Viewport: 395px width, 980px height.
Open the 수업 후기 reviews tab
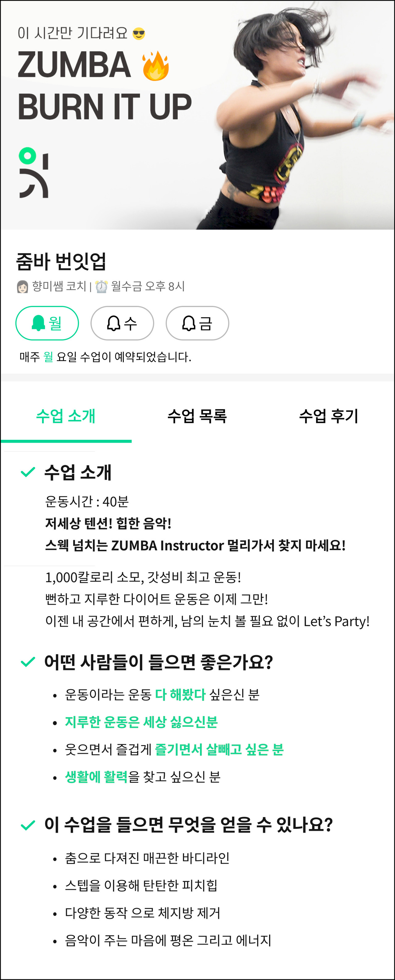329,416
